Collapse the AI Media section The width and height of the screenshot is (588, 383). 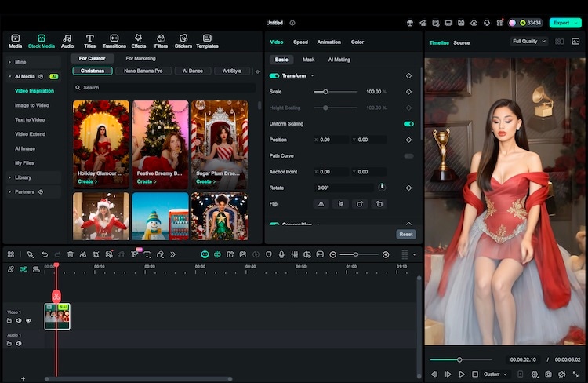(x=10, y=77)
